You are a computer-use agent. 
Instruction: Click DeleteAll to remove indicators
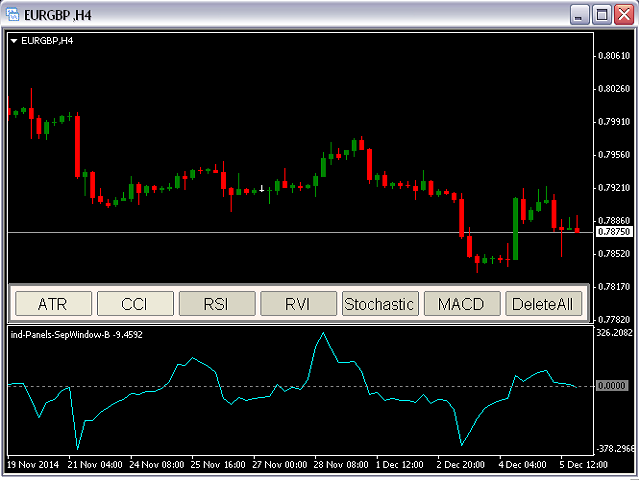click(x=543, y=303)
